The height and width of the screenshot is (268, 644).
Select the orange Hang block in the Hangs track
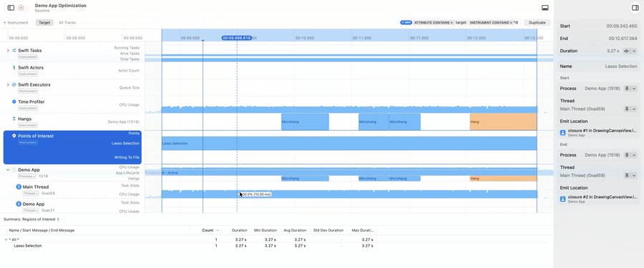pos(503,122)
